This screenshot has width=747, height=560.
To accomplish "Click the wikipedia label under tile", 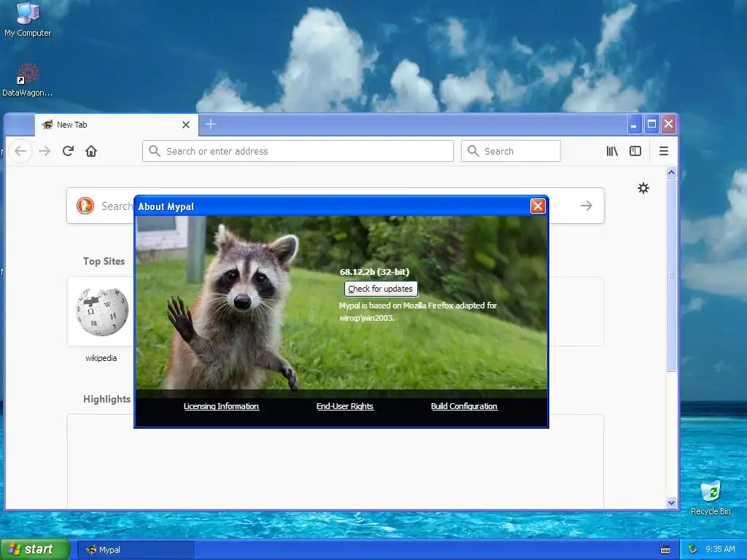I will coord(101,358).
